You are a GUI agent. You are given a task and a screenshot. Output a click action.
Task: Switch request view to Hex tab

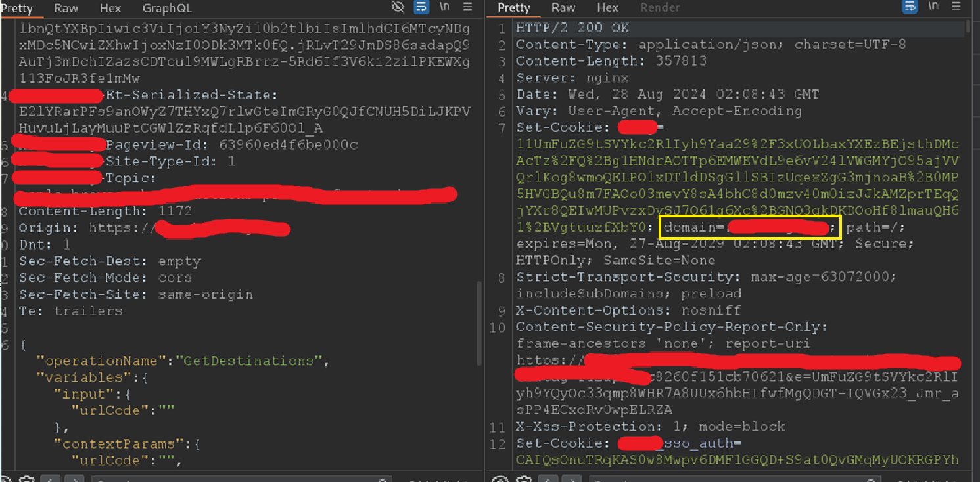[110, 8]
